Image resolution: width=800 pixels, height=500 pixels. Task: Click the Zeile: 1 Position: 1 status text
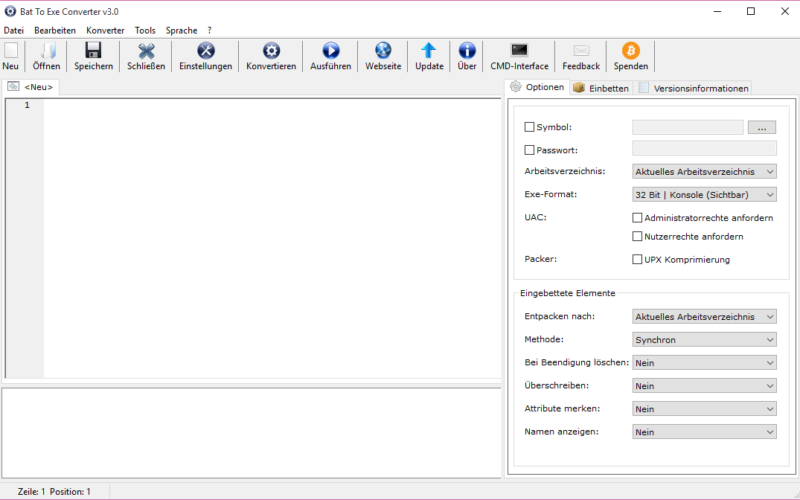(54, 492)
